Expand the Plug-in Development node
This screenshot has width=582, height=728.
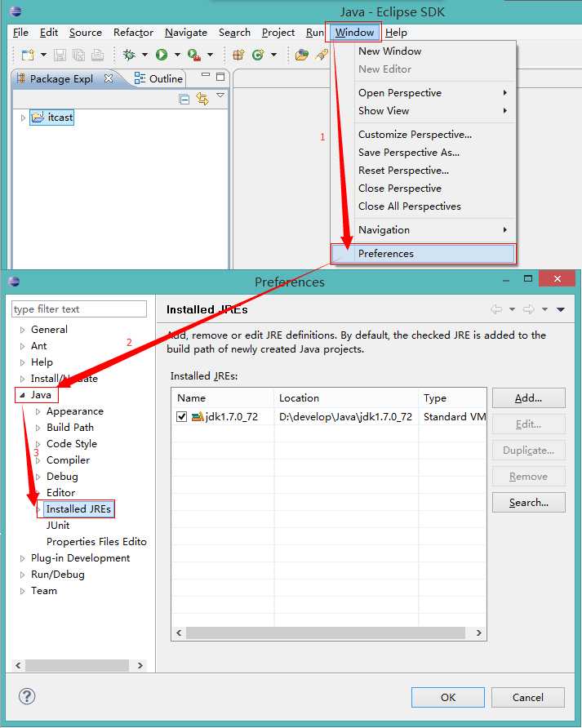[22, 558]
